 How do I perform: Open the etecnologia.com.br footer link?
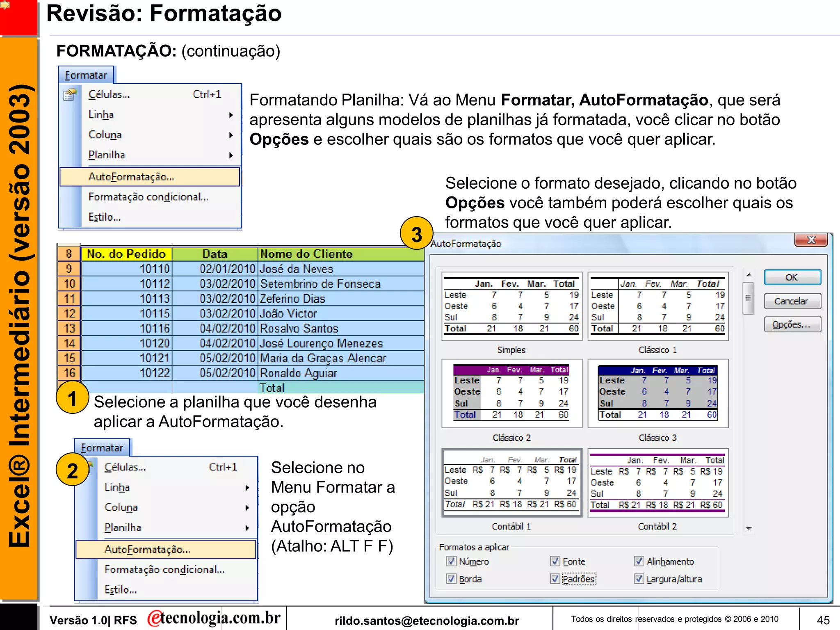pyautogui.click(x=214, y=618)
